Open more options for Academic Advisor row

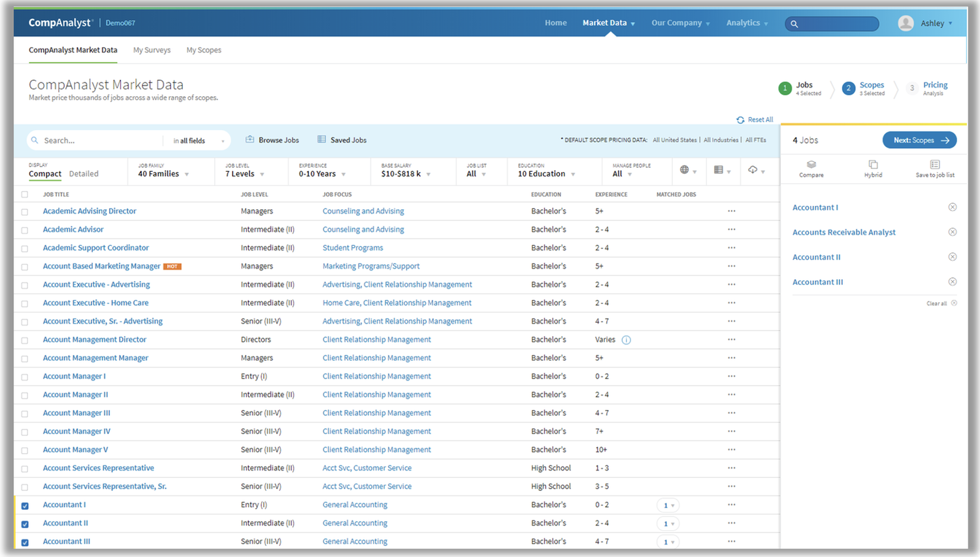pos(731,229)
